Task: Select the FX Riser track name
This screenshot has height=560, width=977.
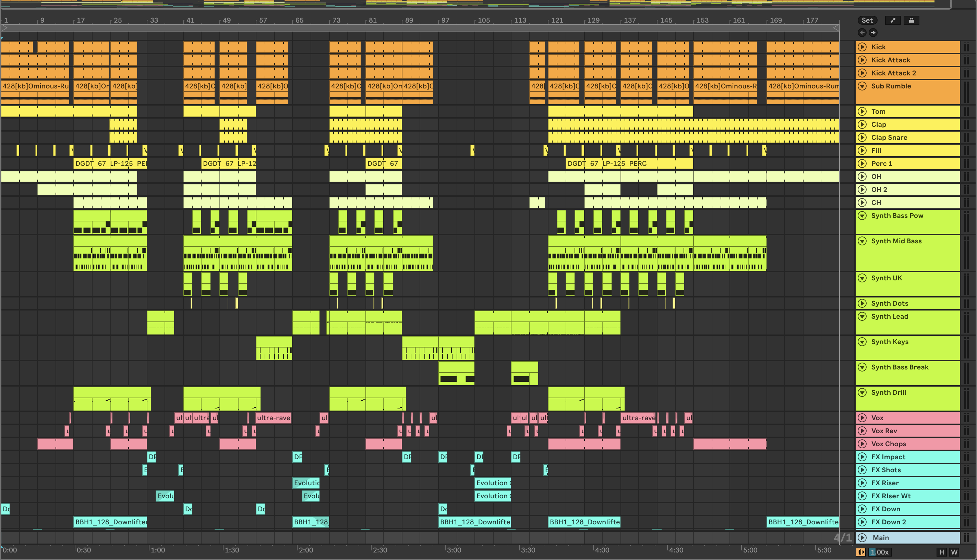Action: click(885, 483)
